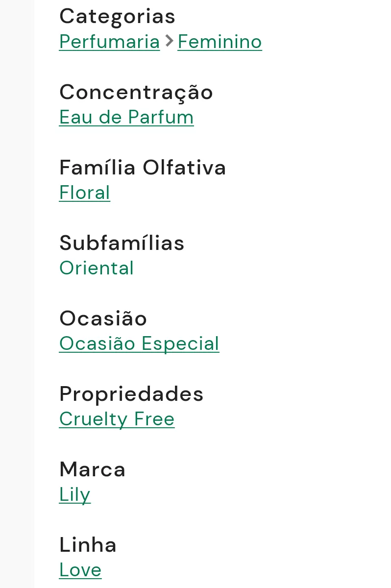
Task: Open the Ocasião Especial link
Action: coord(139,343)
